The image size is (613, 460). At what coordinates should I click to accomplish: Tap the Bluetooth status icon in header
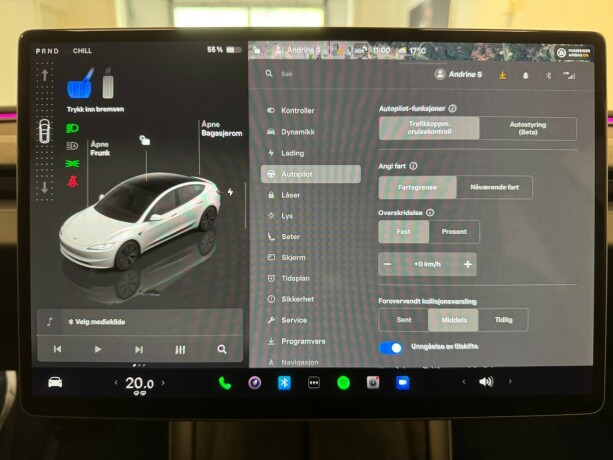point(548,75)
